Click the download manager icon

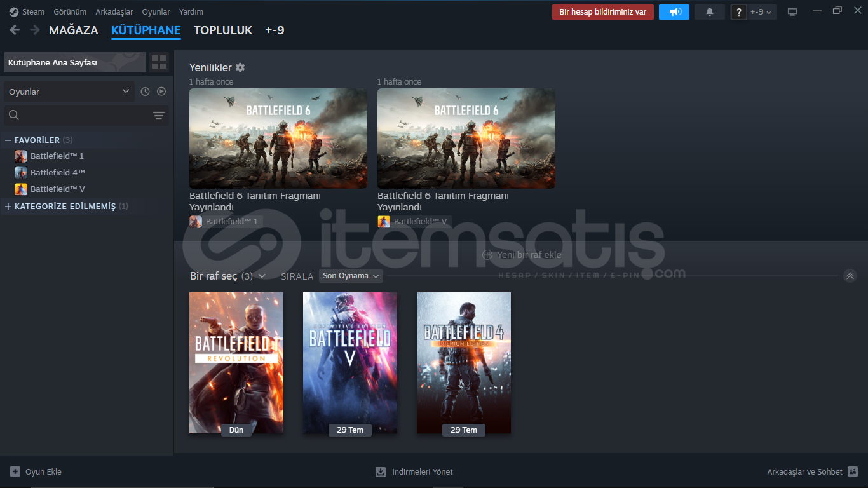381,471
